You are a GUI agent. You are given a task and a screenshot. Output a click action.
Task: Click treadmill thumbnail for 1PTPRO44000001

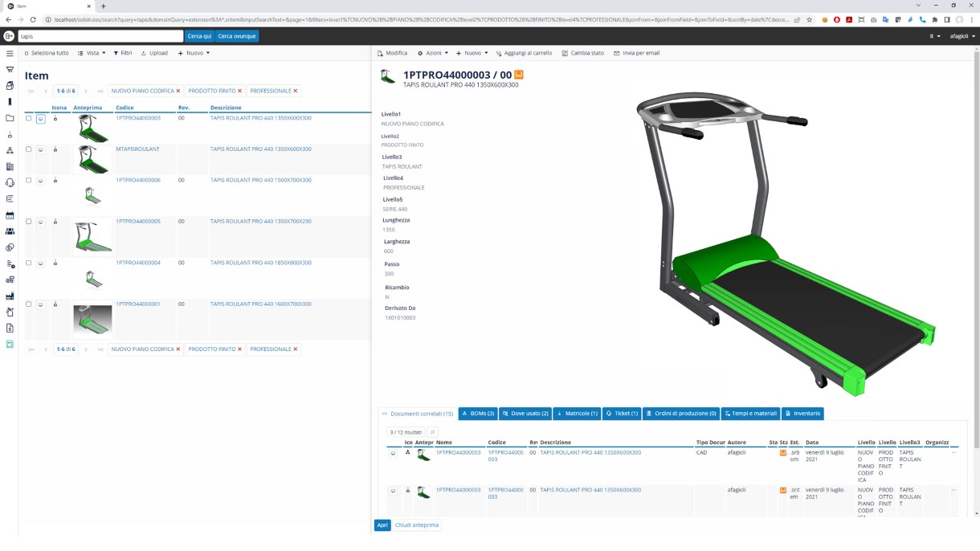(92, 320)
